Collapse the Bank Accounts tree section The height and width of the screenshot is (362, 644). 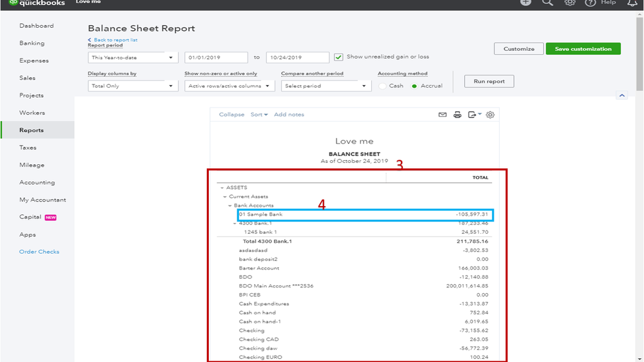230,205
